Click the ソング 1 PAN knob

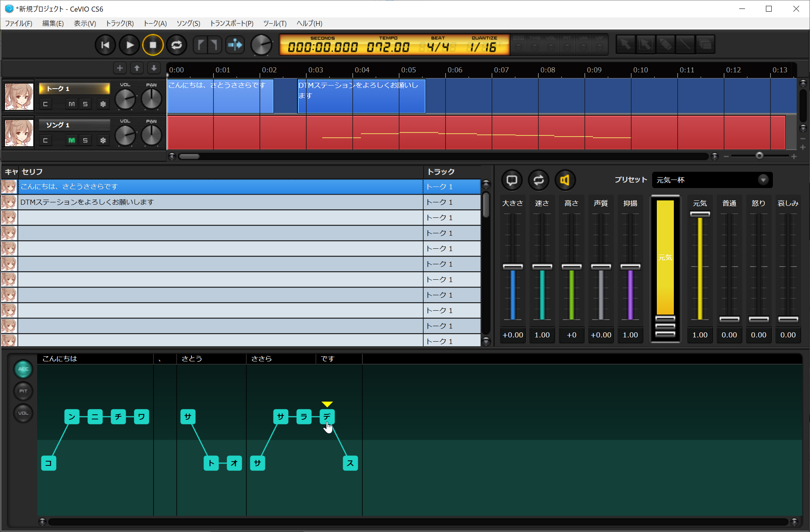click(x=151, y=136)
